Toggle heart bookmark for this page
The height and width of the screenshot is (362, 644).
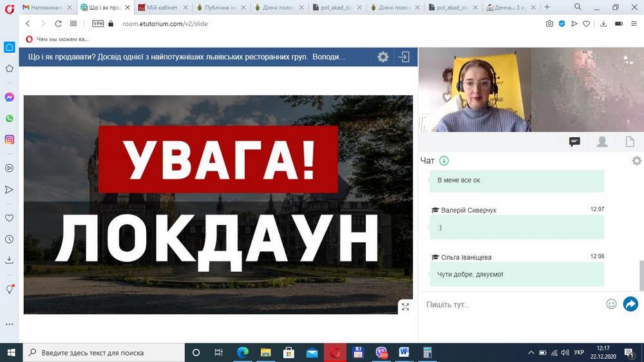[586, 23]
